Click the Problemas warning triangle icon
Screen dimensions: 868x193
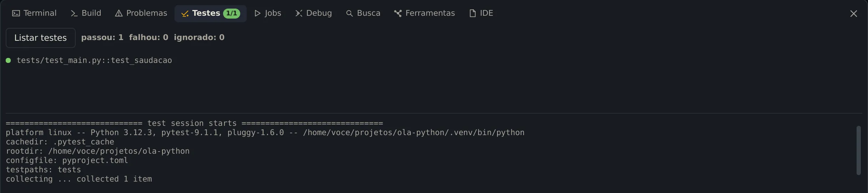click(118, 13)
